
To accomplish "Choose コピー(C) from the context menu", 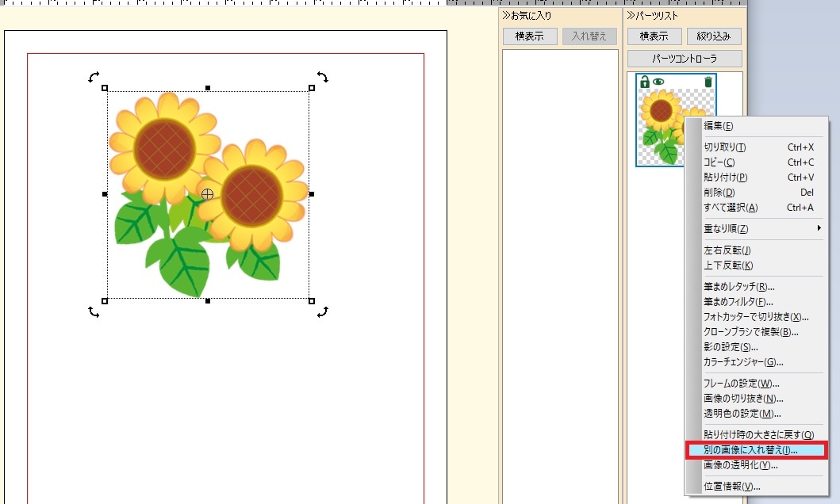I will pos(757,162).
